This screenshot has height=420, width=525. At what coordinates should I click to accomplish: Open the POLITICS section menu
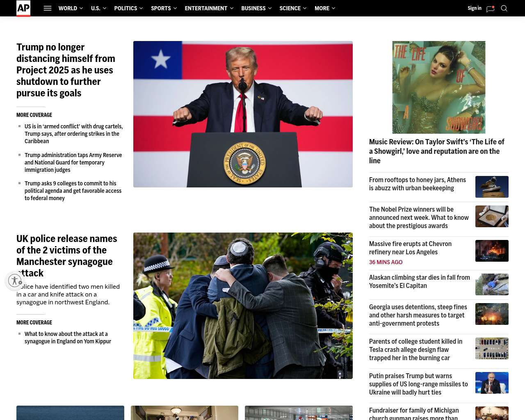point(126,8)
